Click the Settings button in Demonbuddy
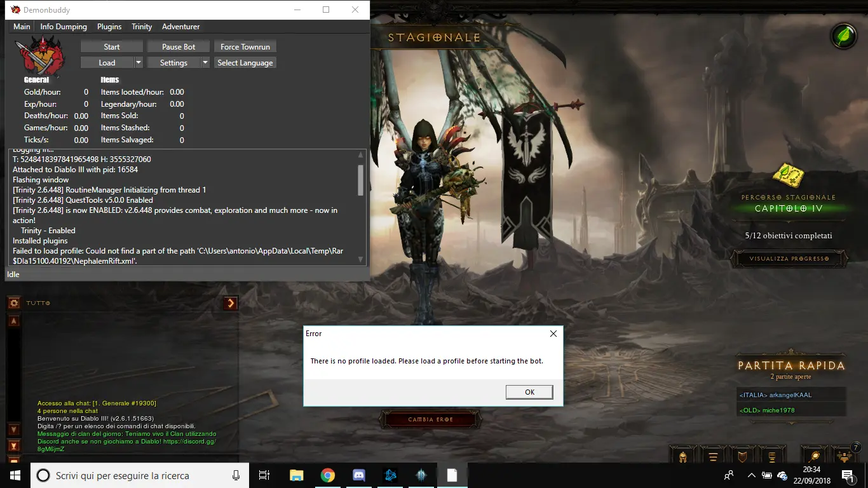The image size is (868, 488). coord(173,62)
